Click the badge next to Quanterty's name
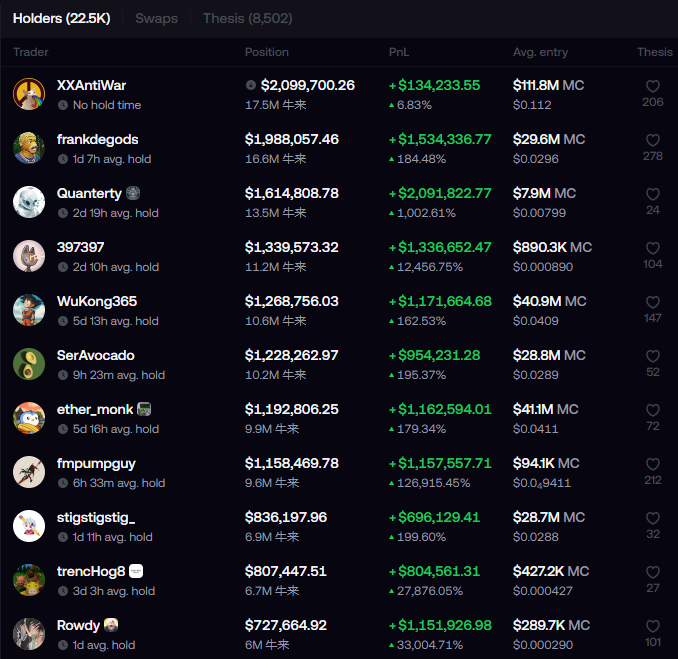Screen dimensions: 678x659 (133, 193)
